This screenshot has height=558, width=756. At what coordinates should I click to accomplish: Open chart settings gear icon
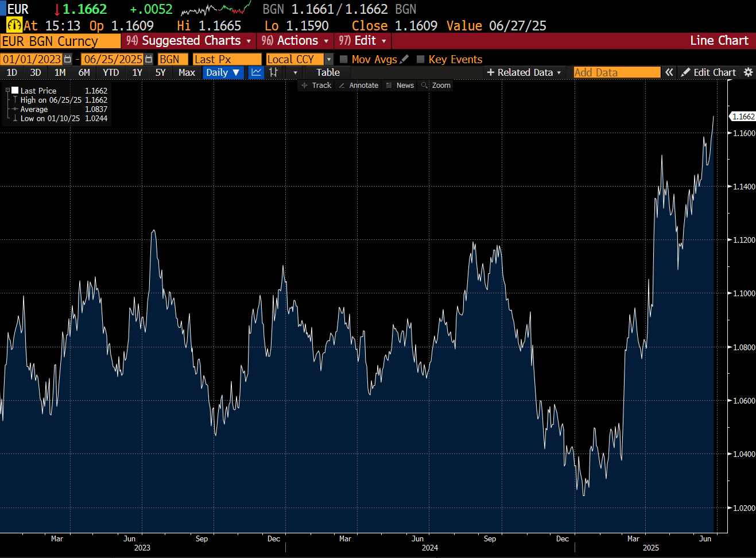748,72
